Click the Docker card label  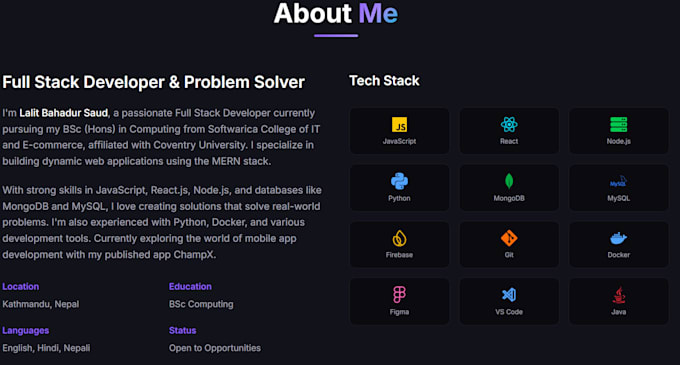coord(618,255)
